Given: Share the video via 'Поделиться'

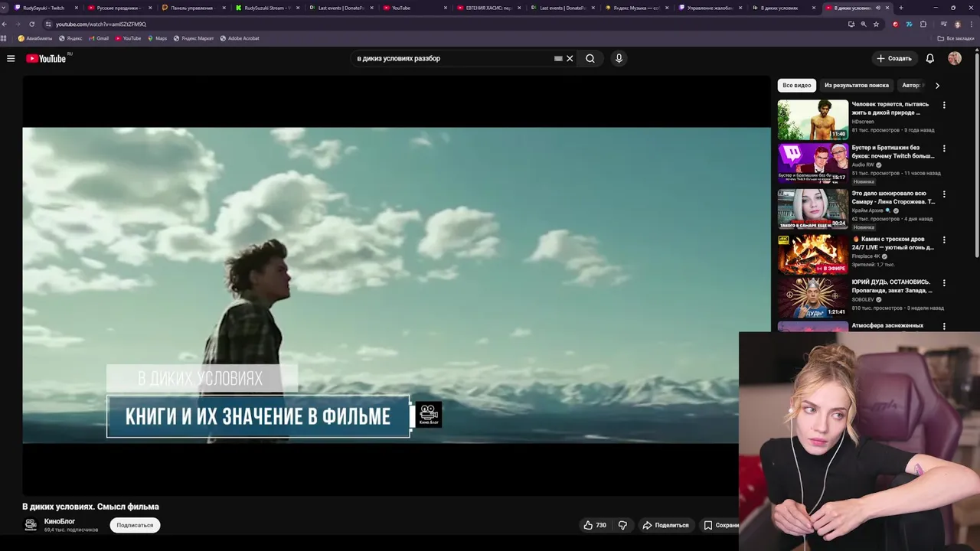Looking at the screenshot, I should pos(665,525).
